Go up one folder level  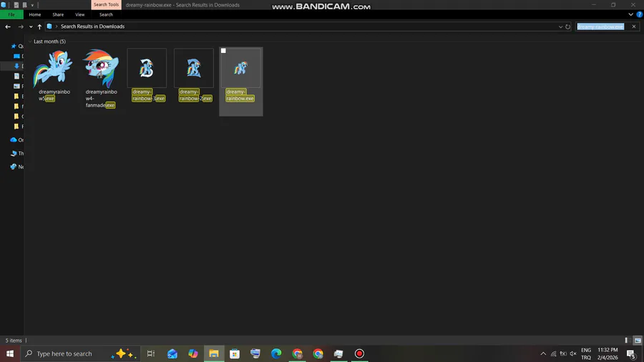[39, 26]
